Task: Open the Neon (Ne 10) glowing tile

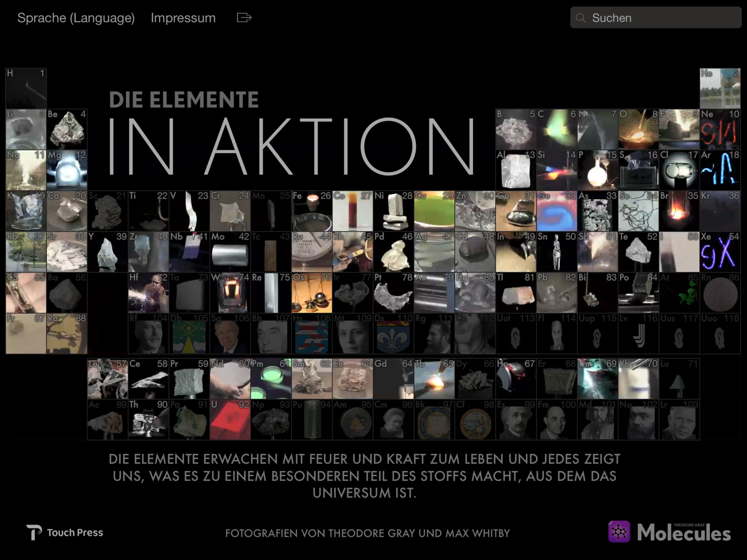Action: pos(720,129)
